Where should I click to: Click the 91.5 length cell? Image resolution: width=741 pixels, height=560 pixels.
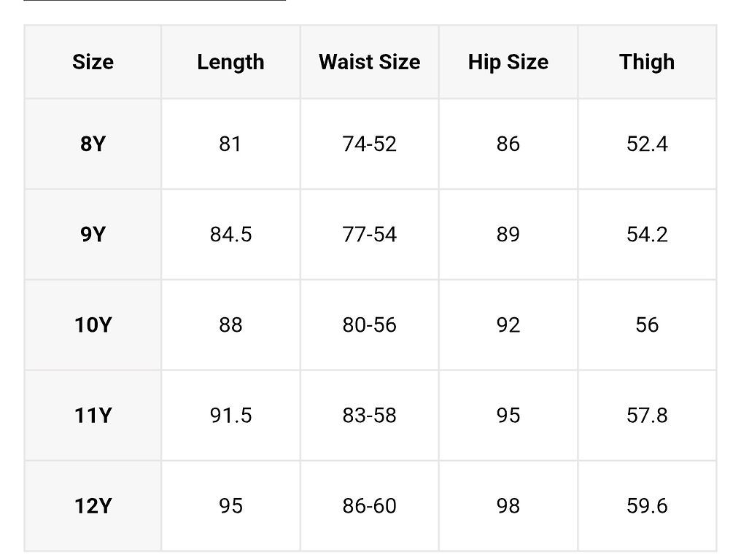[230, 415]
